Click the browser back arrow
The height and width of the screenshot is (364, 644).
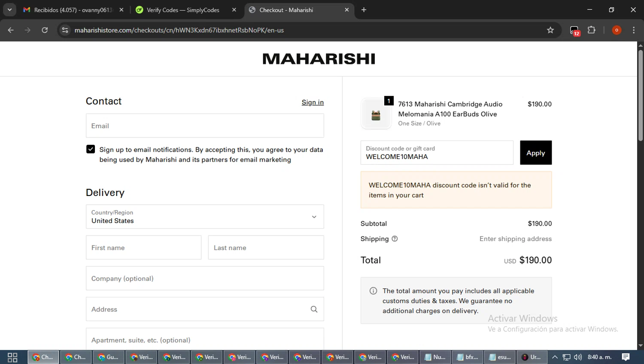[x=11, y=30]
